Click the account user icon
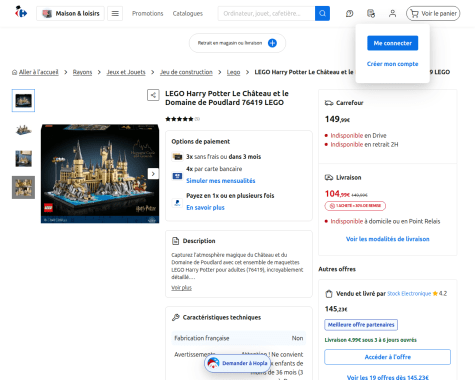The width and height of the screenshot is (475, 380). [392, 13]
